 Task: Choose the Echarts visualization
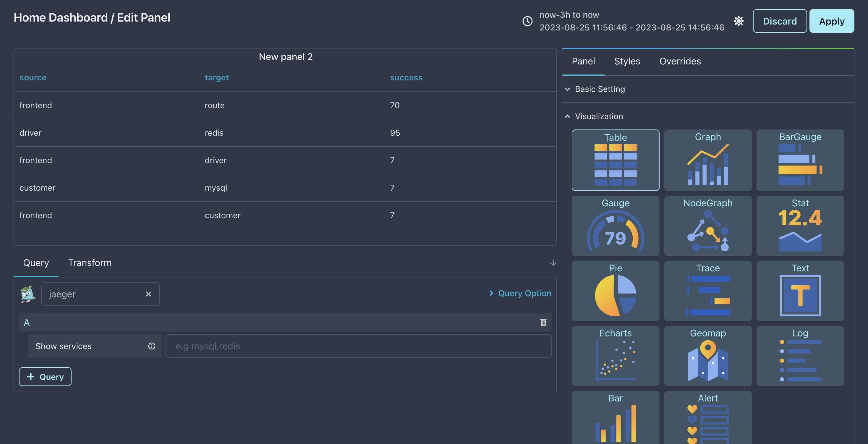(x=615, y=356)
